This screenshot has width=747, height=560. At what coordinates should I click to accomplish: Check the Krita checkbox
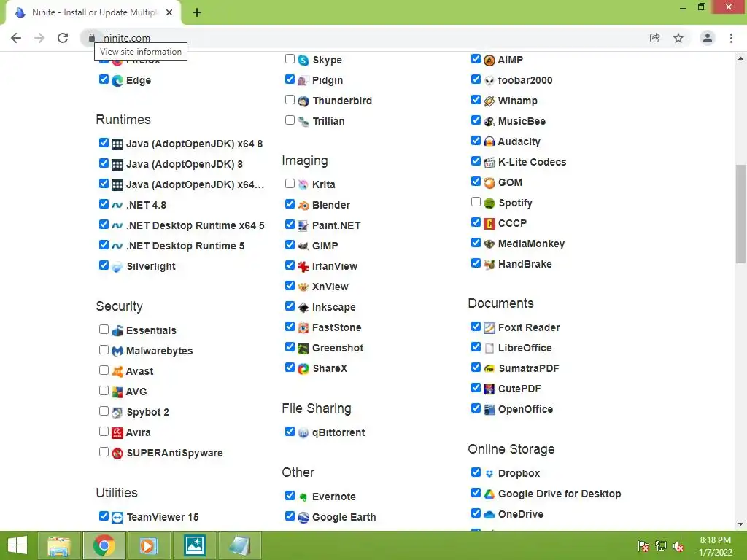pyautogui.click(x=290, y=183)
